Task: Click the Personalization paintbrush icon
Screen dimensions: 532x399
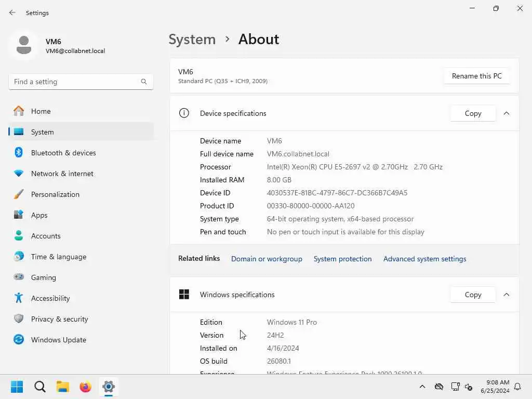Action: click(19, 194)
